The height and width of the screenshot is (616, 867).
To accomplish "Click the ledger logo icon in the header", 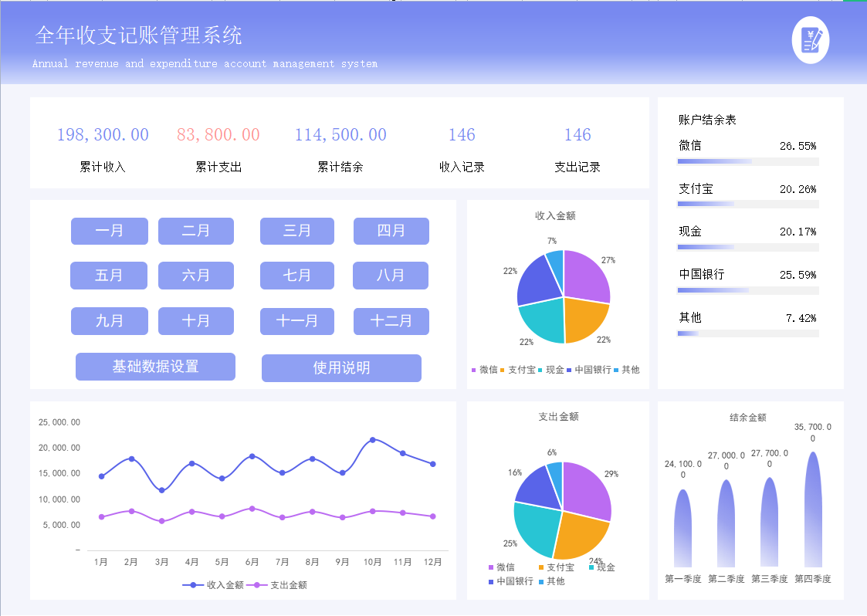I will [810, 39].
